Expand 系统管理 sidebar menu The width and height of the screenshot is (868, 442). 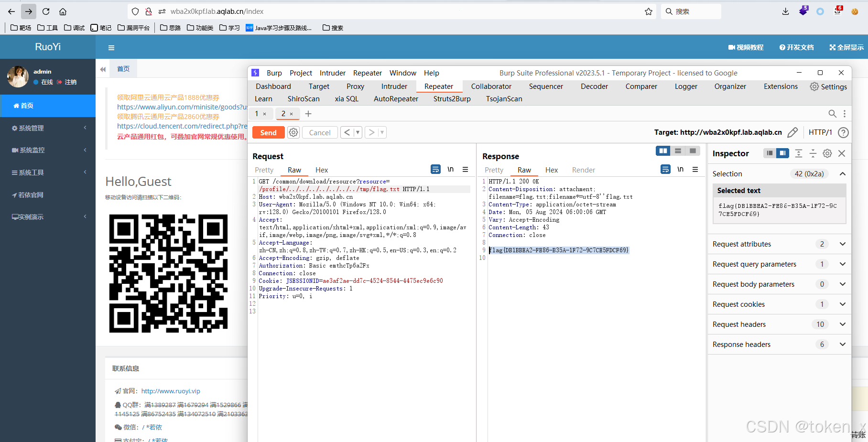(48, 128)
